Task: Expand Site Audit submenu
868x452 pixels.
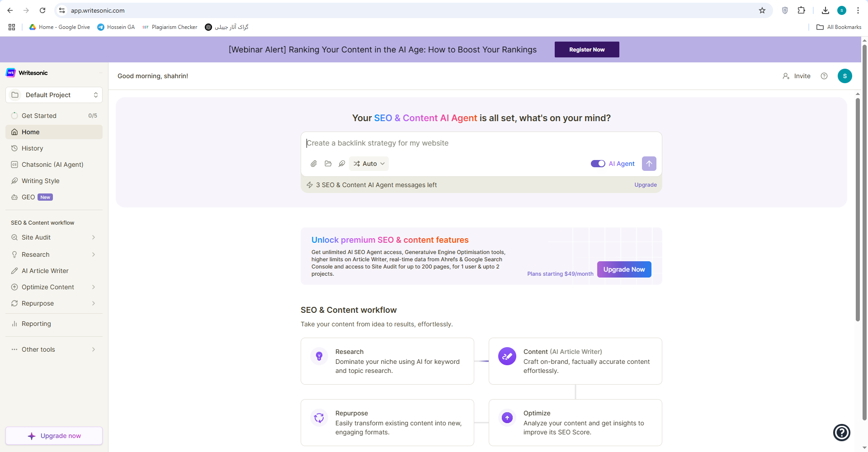Action: (x=94, y=237)
